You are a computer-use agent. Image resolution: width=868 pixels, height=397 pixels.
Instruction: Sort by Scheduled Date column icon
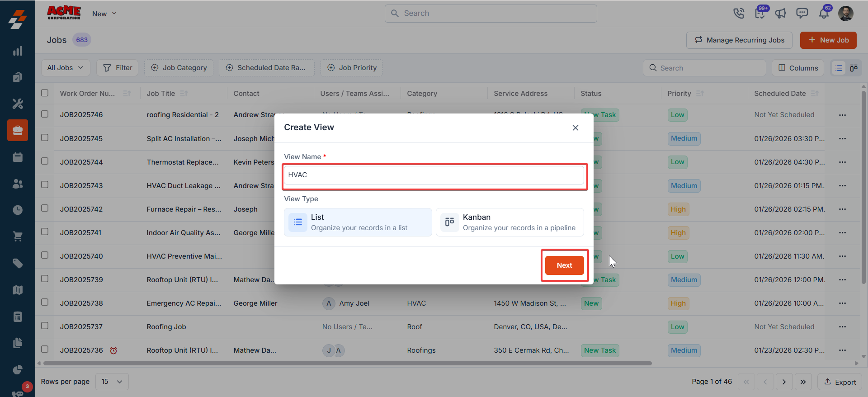pos(815,94)
